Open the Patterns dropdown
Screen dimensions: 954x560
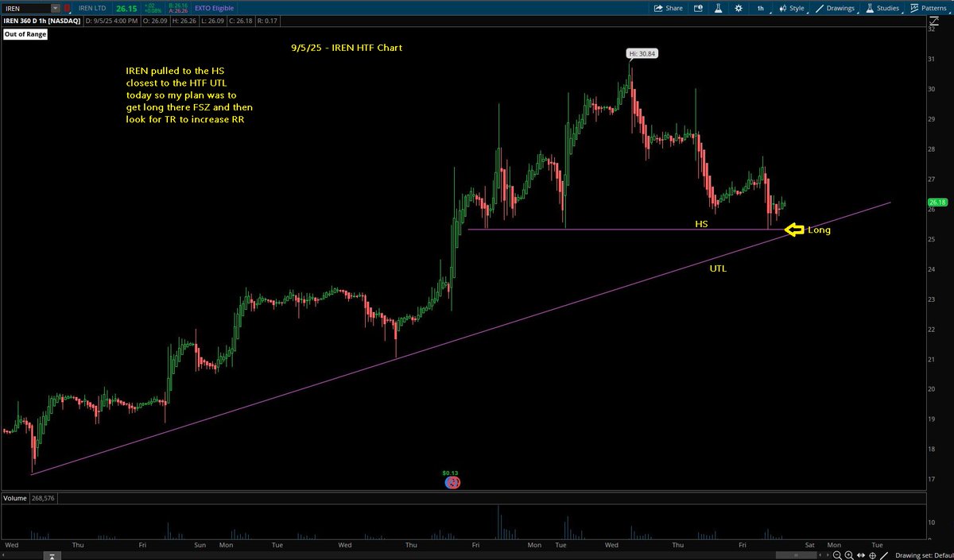[x=929, y=8]
